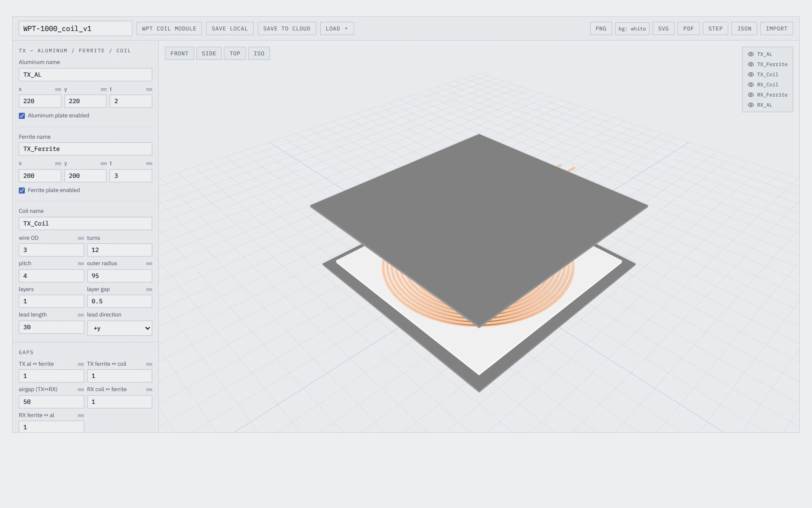This screenshot has height=508, width=812.
Task: Click the RX_AL label in layer list
Action: 765,105
